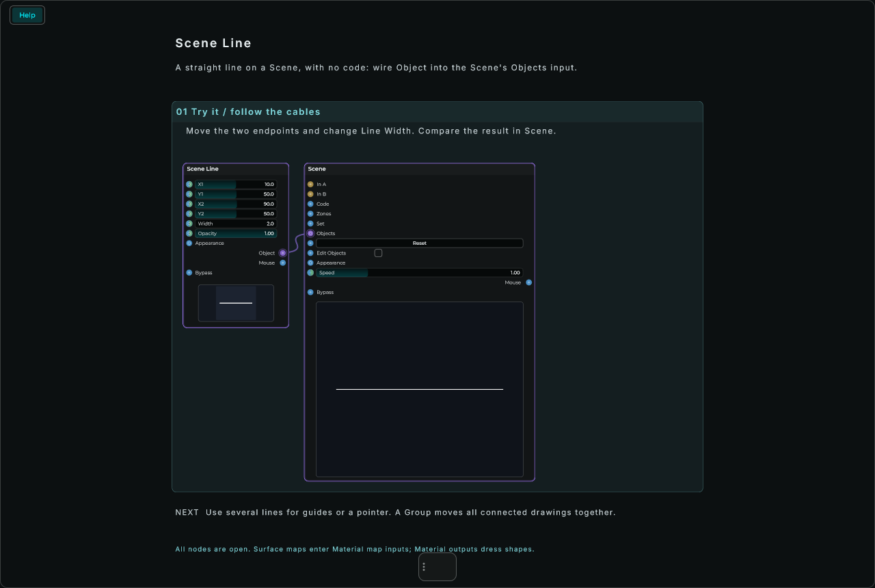The width and height of the screenshot is (875, 588).
Task: Click the Width value field showing 2.0
Action: click(x=236, y=224)
